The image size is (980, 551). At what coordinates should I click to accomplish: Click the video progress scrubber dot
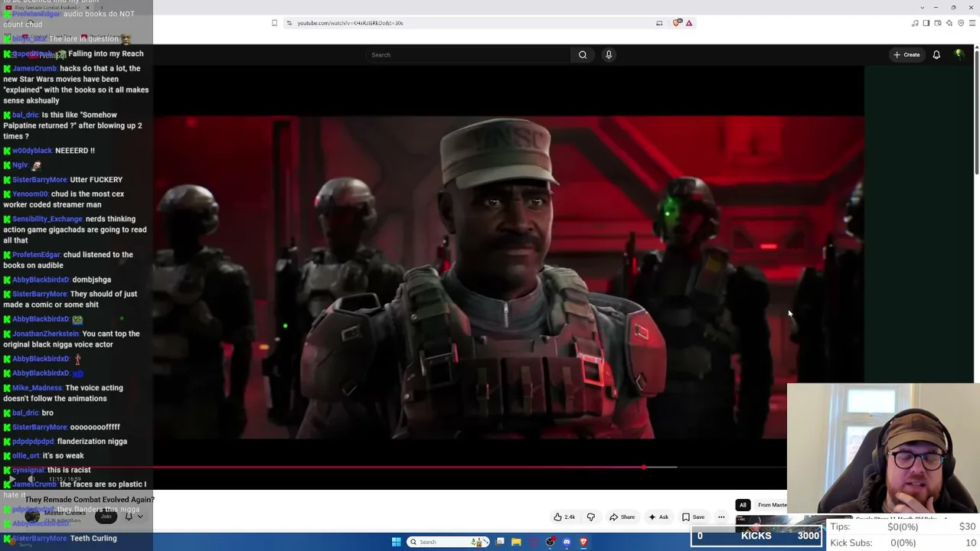(644, 467)
